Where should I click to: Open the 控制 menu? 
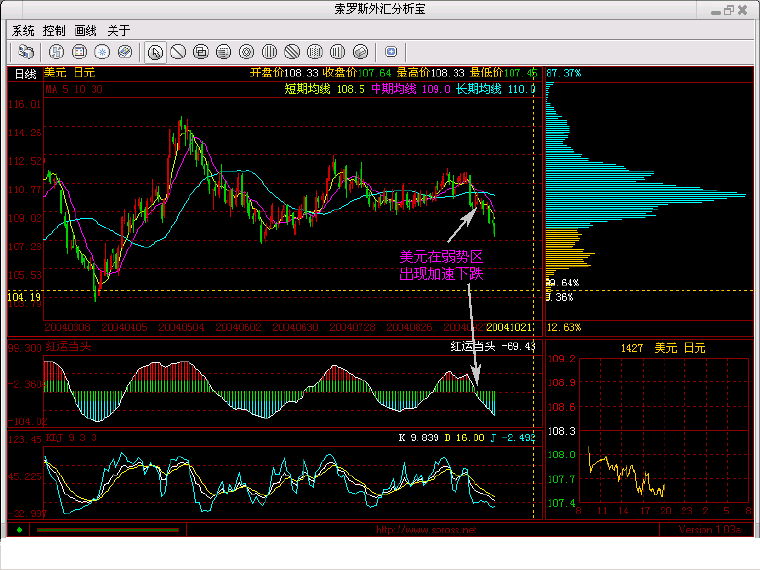[x=55, y=30]
